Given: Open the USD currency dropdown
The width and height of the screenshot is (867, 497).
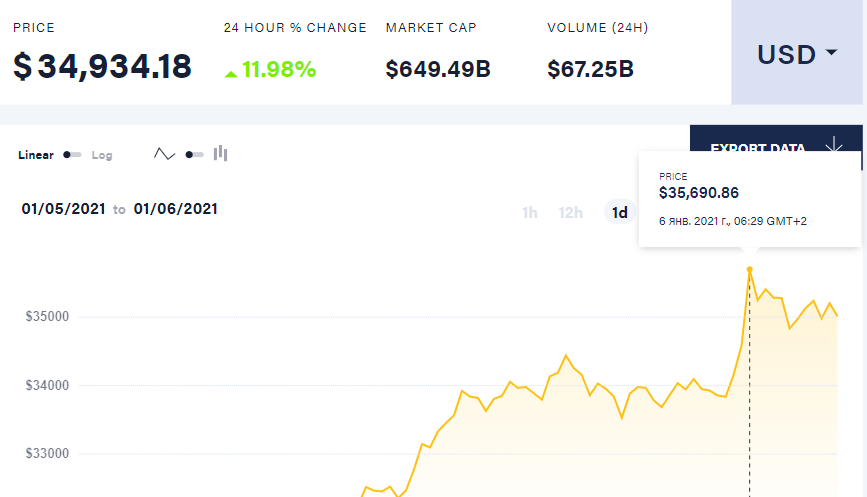Looking at the screenshot, I should [797, 54].
